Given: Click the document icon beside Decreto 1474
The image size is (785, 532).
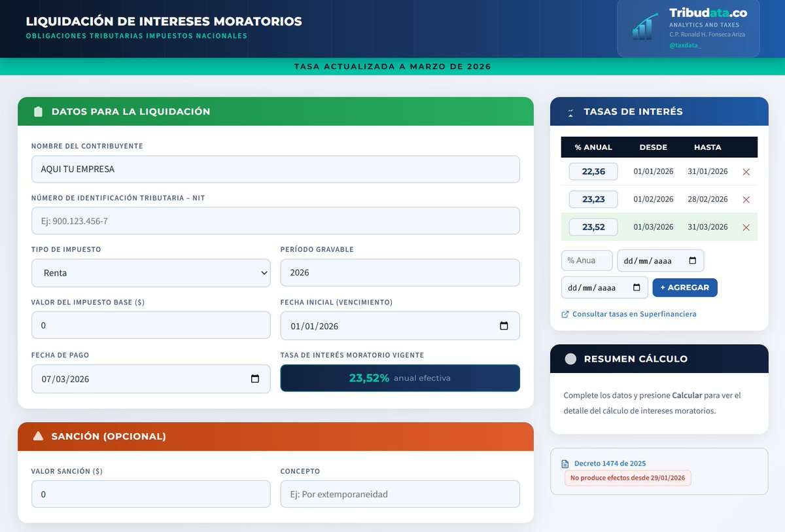Looking at the screenshot, I should click(x=566, y=463).
